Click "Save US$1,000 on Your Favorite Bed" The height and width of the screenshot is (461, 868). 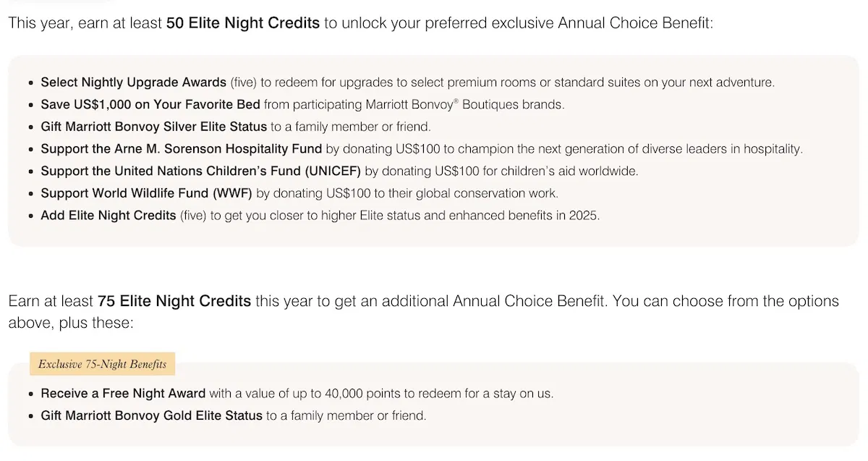coord(150,105)
